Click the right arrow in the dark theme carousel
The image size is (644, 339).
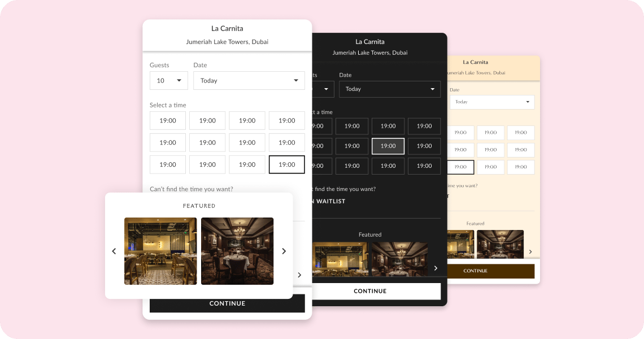click(x=436, y=268)
